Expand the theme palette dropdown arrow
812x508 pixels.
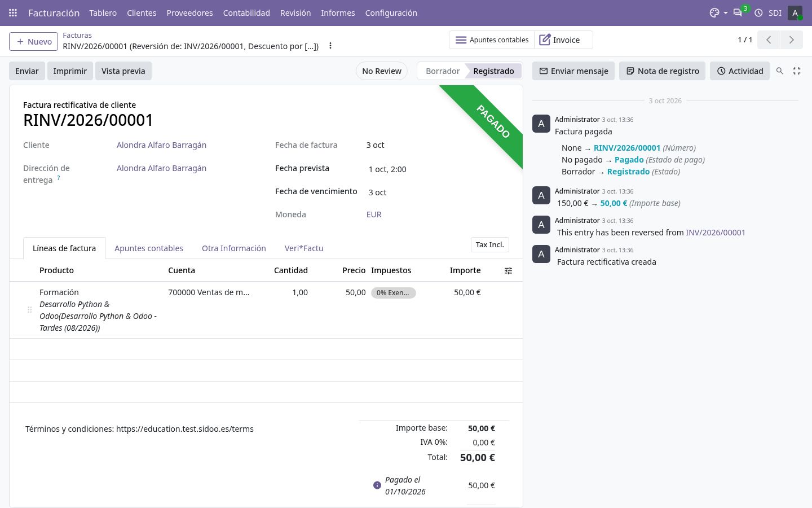pos(725,12)
